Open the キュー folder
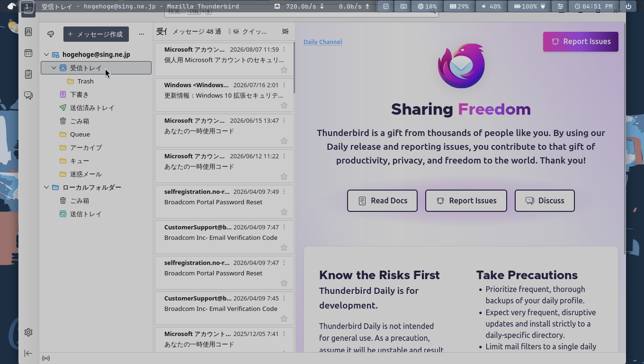Screen dimensions: 644x364 [96, 161]
